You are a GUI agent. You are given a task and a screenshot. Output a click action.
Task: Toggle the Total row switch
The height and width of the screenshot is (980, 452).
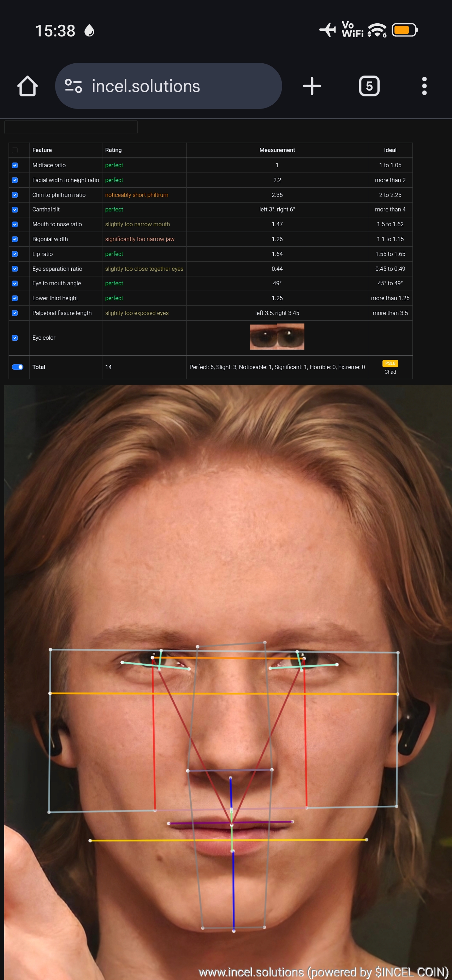point(18,367)
